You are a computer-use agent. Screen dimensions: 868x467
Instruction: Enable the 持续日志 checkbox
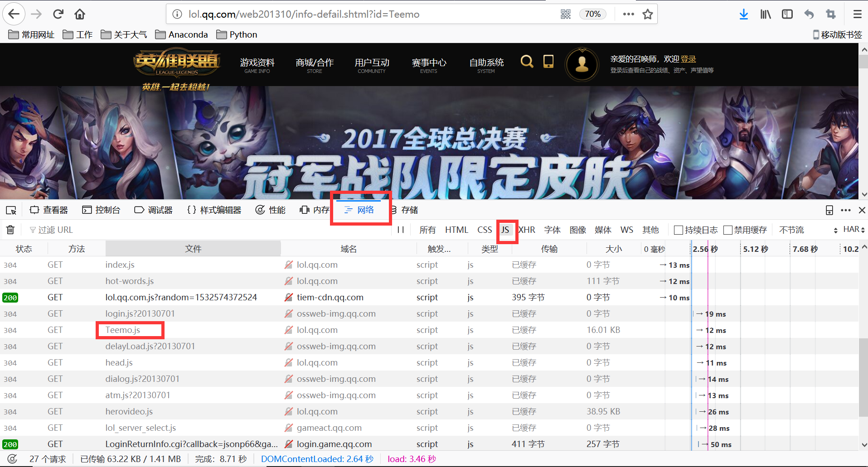click(x=679, y=230)
